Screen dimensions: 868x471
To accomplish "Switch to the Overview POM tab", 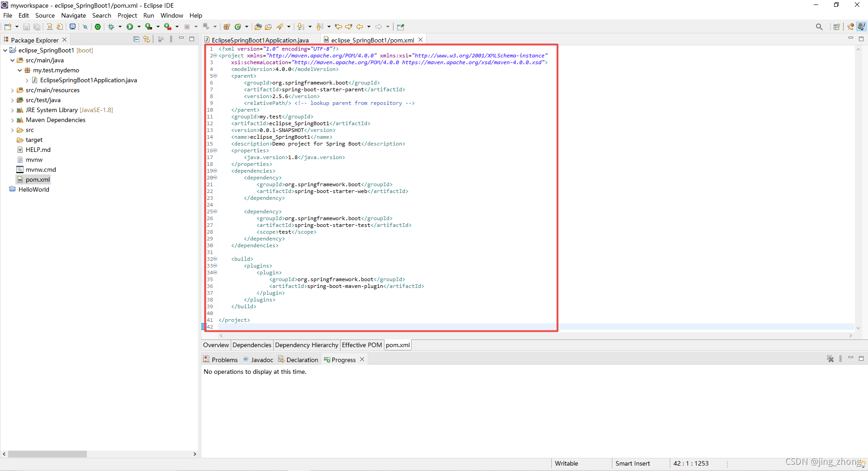I will pyautogui.click(x=216, y=345).
